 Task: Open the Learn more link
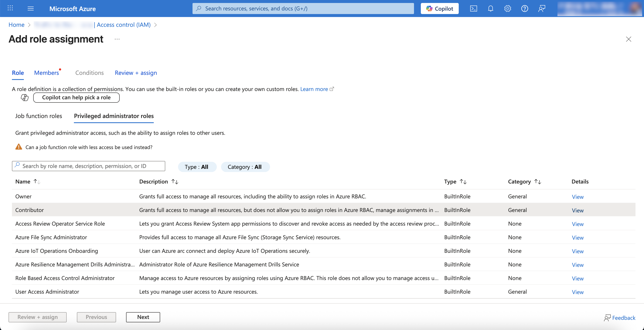click(x=314, y=89)
